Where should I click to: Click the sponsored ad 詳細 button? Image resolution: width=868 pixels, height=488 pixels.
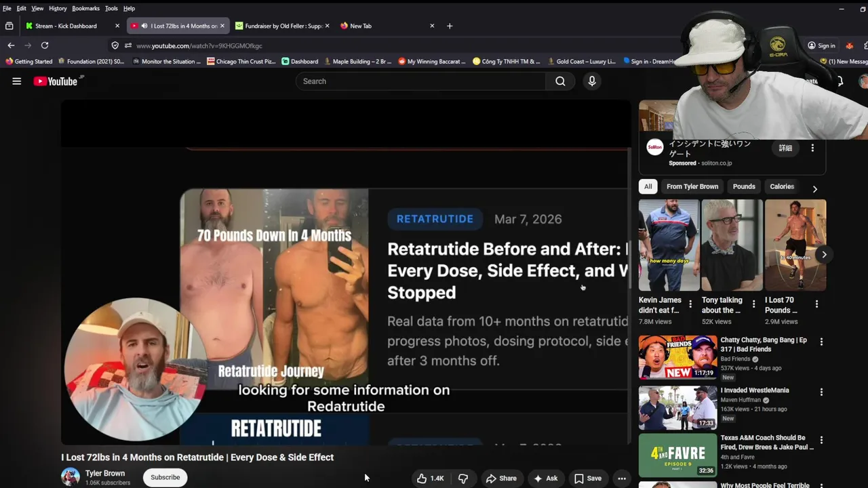click(x=785, y=148)
